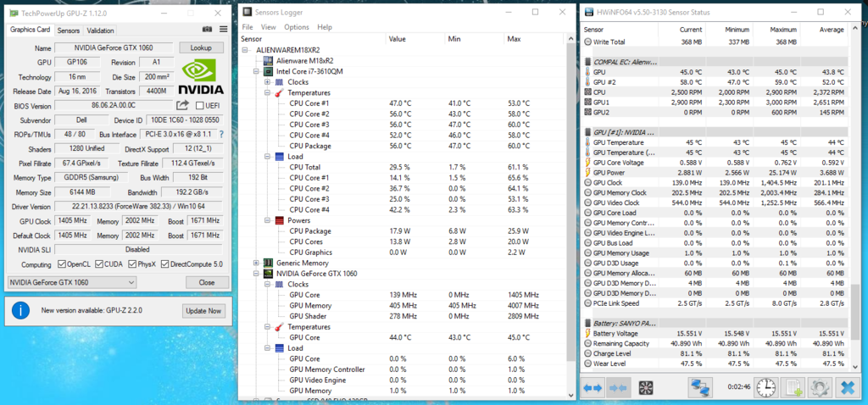Screen dimensions: 868x405
Task: Reset the HWiNFO clock timer
Action: 766,388
